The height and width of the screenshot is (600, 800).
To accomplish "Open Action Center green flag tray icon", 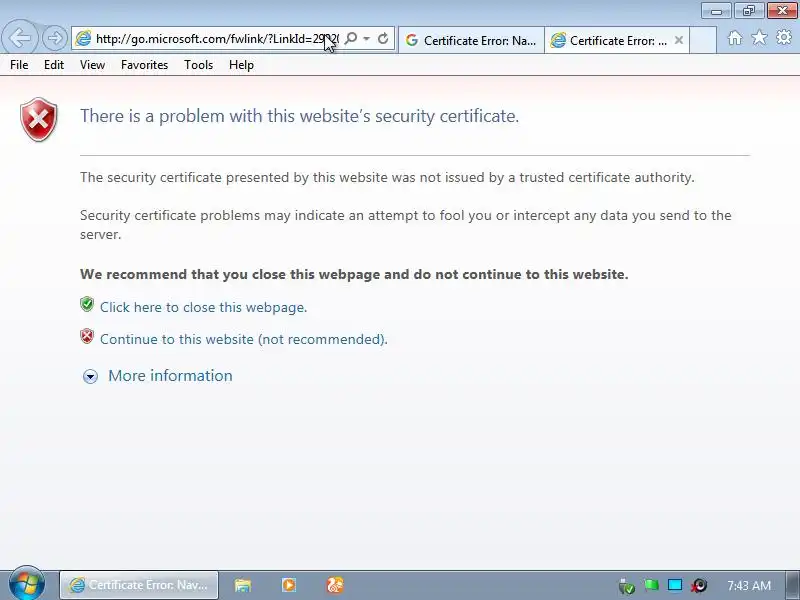I will [x=651, y=585].
